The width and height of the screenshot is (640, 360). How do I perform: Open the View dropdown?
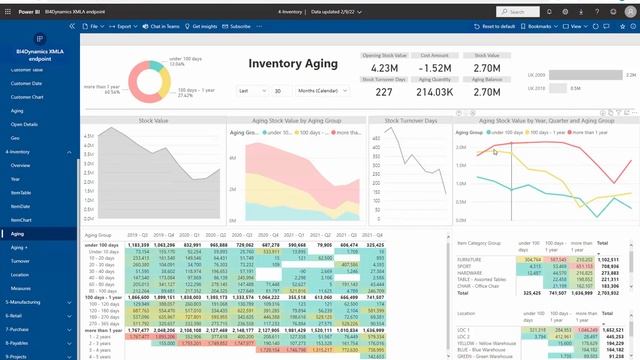[575, 26]
